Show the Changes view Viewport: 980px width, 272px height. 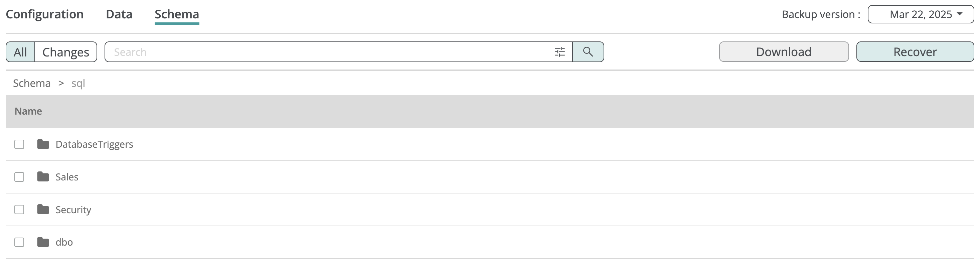[65, 52]
